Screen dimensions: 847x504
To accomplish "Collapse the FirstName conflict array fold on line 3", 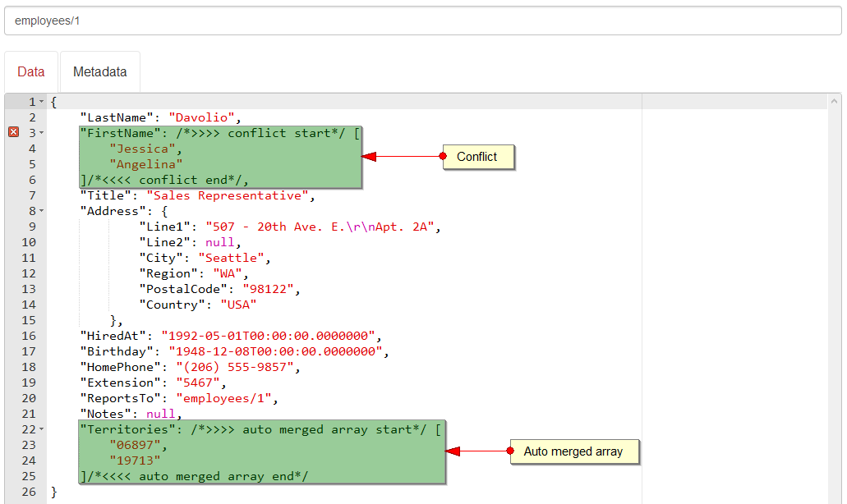I will tap(42, 133).
